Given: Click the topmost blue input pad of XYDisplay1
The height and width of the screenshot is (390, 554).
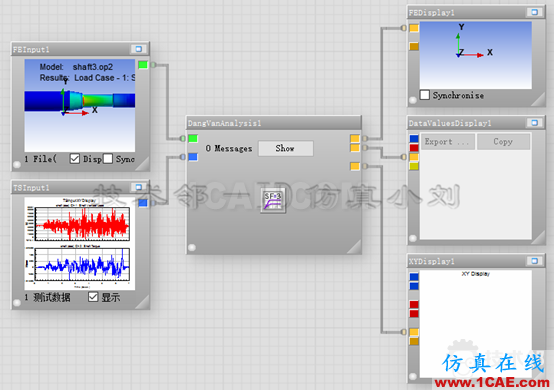Looking at the screenshot, I should click(x=414, y=277).
